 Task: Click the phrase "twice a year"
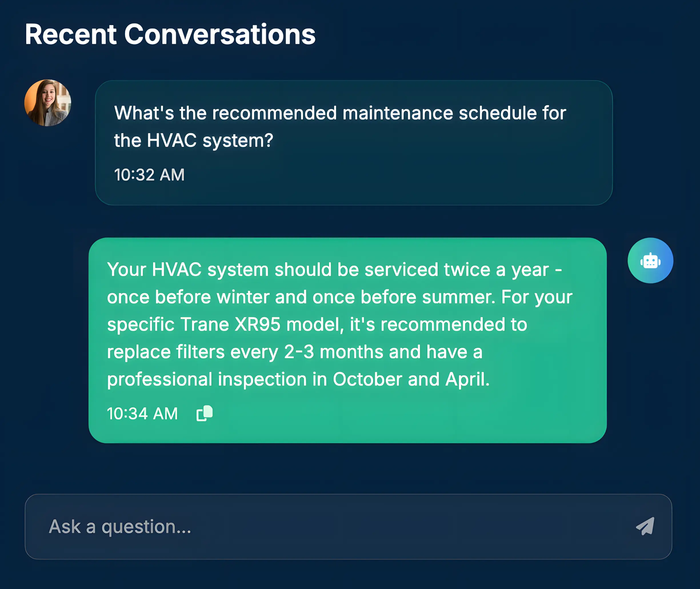click(496, 269)
